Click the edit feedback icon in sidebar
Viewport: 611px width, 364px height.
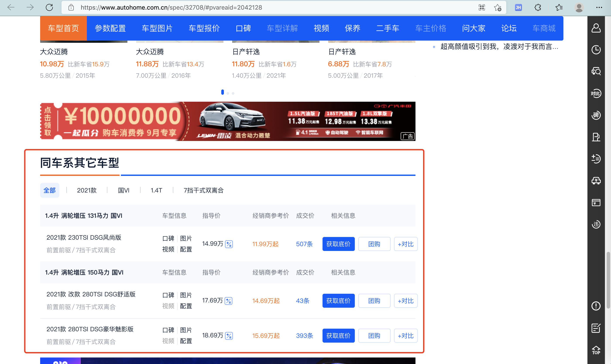[x=596, y=328]
